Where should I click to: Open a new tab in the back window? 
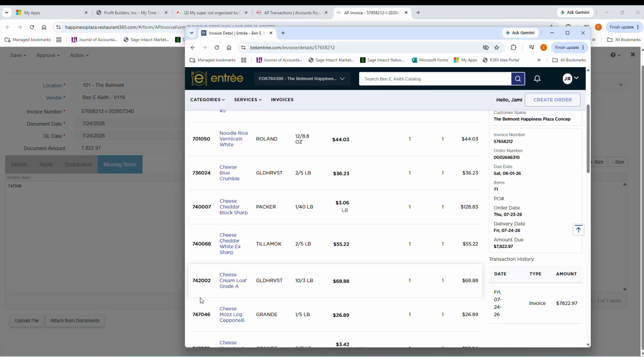point(418,13)
